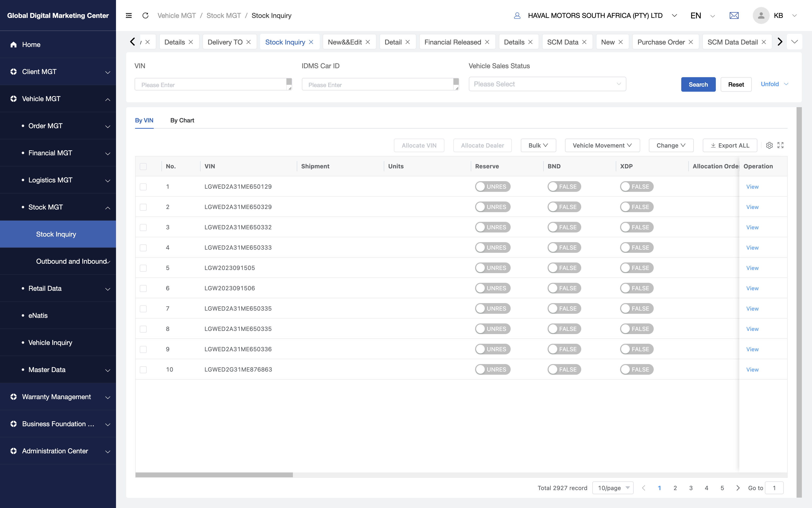The height and width of the screenshot is (508, 812).
Task: Check the row for LGWED2A31ME650129
Action: (x=143, y=187)
